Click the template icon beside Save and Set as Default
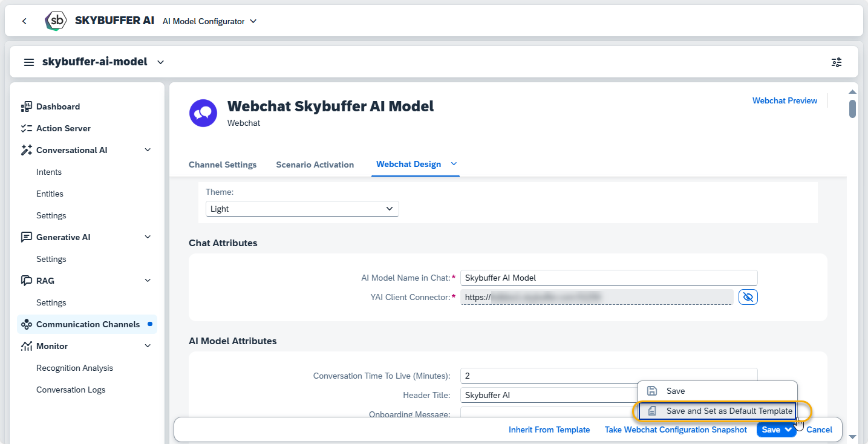868x444 pixels. tap(652, 411)
